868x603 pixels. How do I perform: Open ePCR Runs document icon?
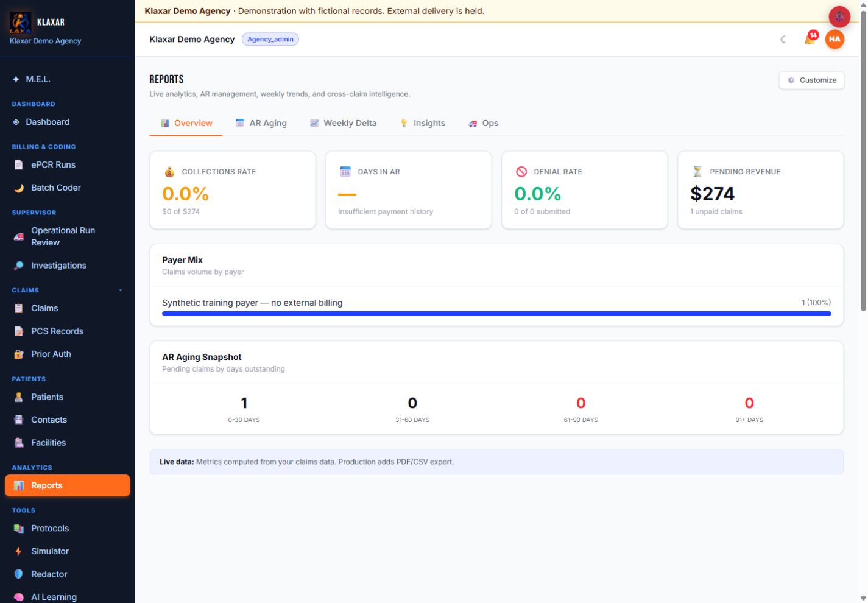pos(19,164)
